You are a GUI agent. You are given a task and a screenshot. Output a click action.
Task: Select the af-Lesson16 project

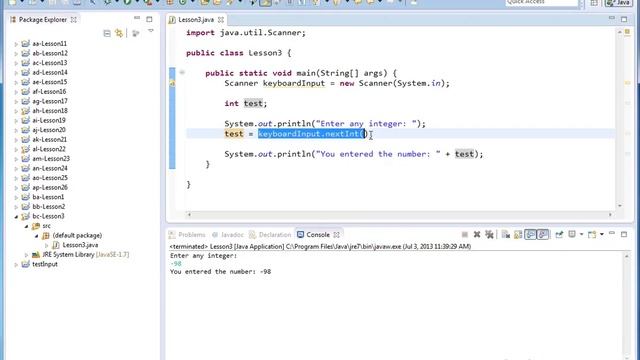tap(49, 91)
